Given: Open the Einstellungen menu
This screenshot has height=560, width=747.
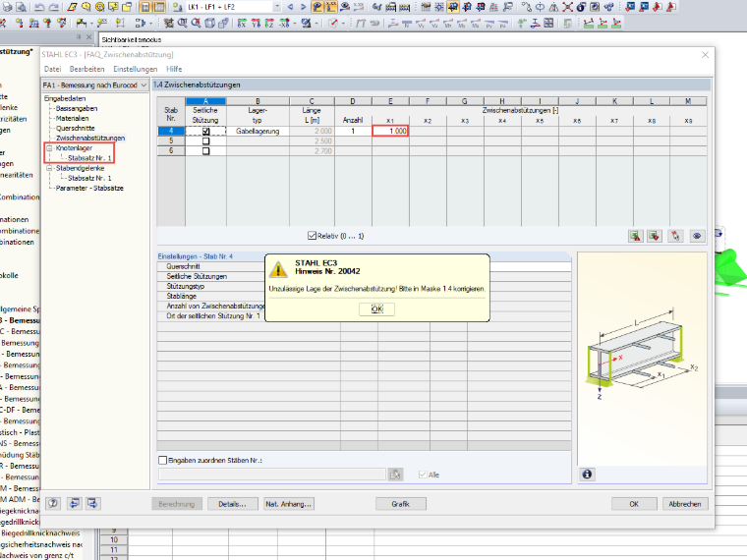Looking at the screenshot, I should click(136, 69).
